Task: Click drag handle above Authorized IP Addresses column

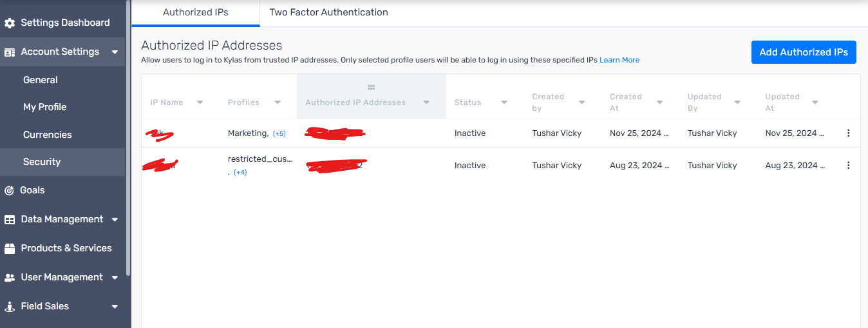Action: pos(371,88)
